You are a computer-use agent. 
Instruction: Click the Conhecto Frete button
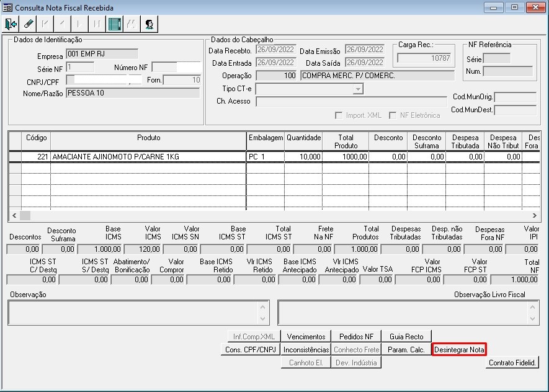coord(356,350)
